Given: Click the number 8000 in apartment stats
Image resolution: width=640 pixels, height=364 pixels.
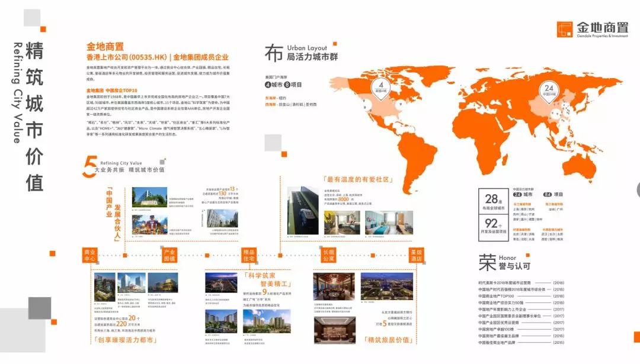Looking at the screenshot, I should pyautogui.click(x=343, y=199).
